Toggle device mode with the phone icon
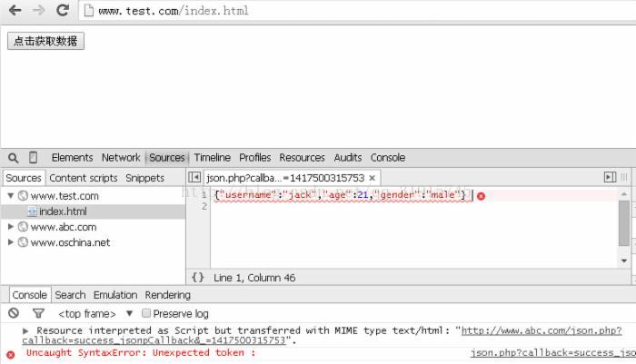The width and height of the screenshot is (636, 364). tap(34, 157)
